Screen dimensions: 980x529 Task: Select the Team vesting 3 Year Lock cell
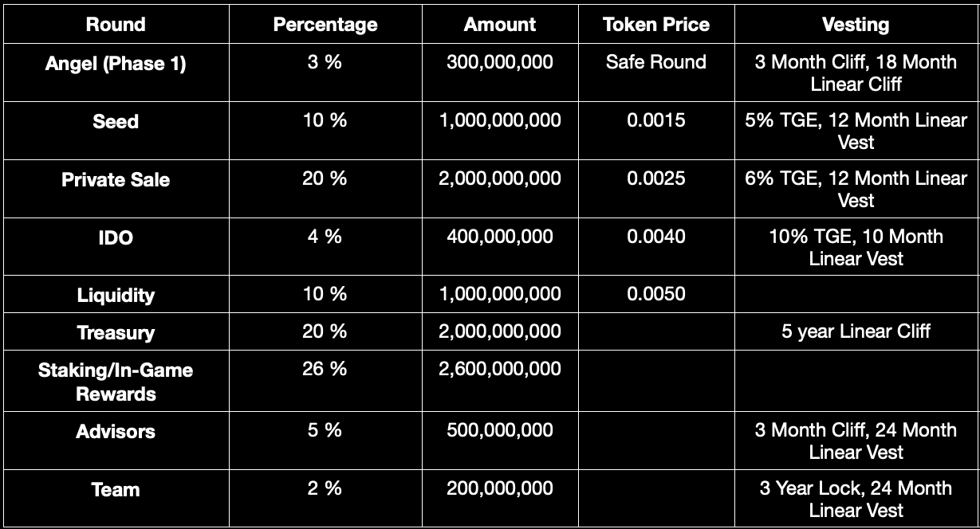856,499
